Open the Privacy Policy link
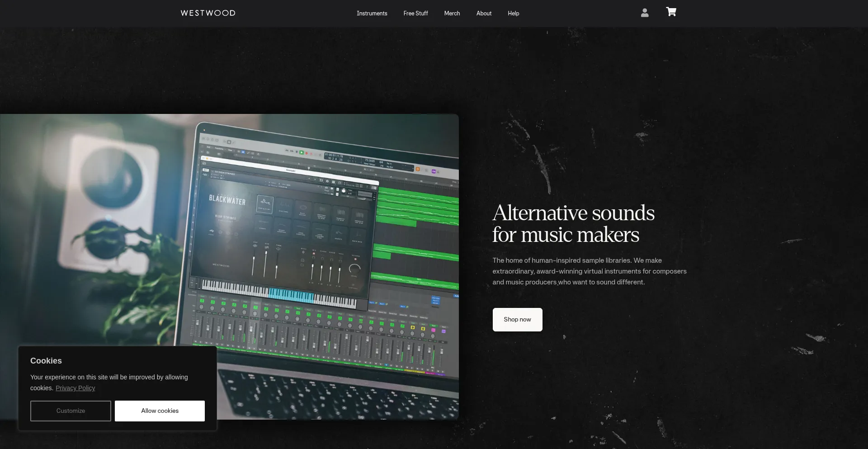868x449 pixels. pos(75,388)
